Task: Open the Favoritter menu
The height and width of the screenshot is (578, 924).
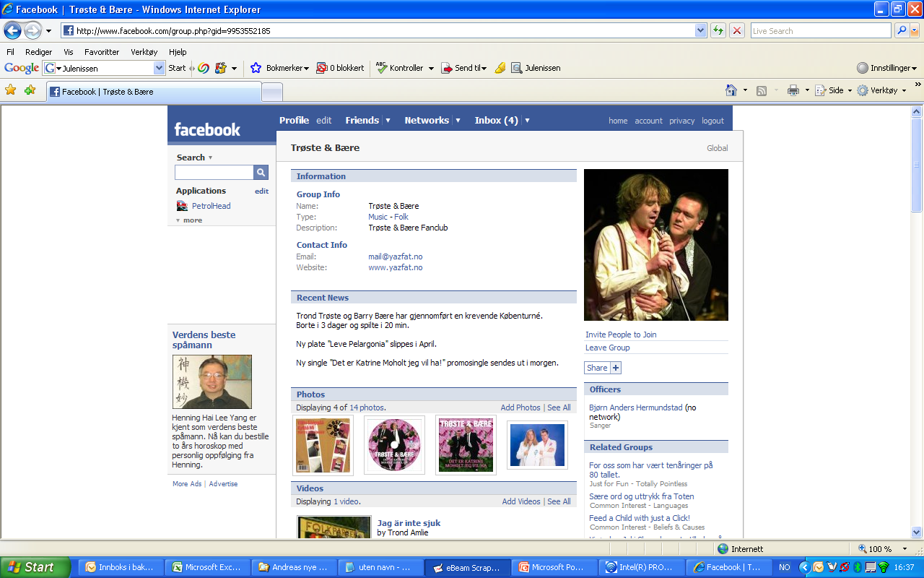Action: click(x=102, y=52)
